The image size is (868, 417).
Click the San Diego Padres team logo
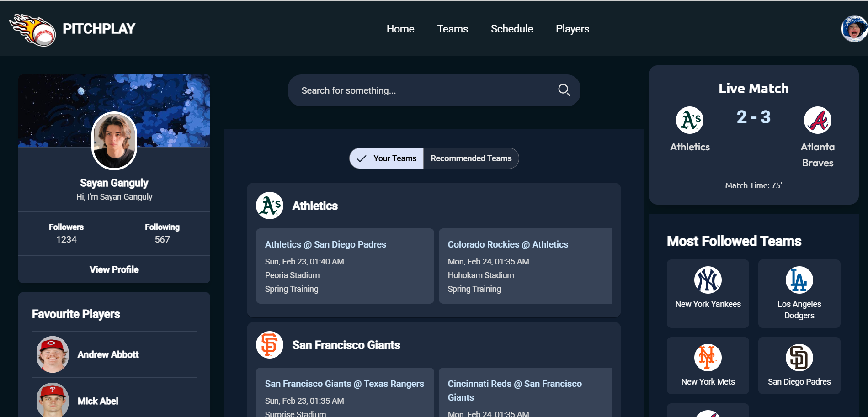(x=799, y=358)
